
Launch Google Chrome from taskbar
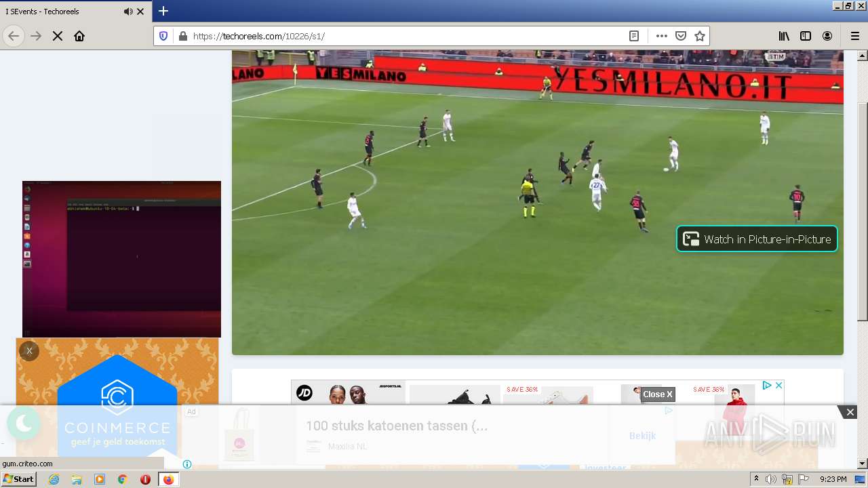tap(122, 479)
